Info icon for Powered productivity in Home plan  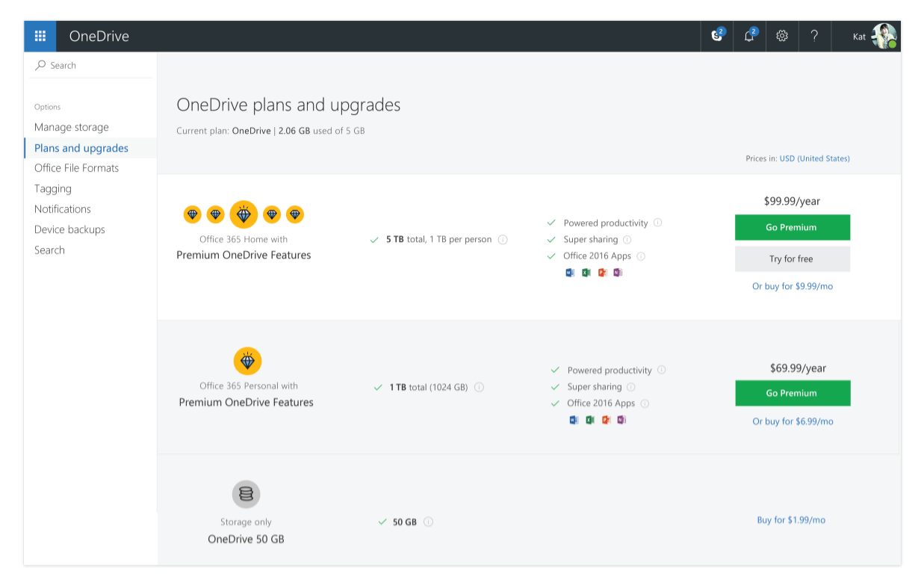657,223
